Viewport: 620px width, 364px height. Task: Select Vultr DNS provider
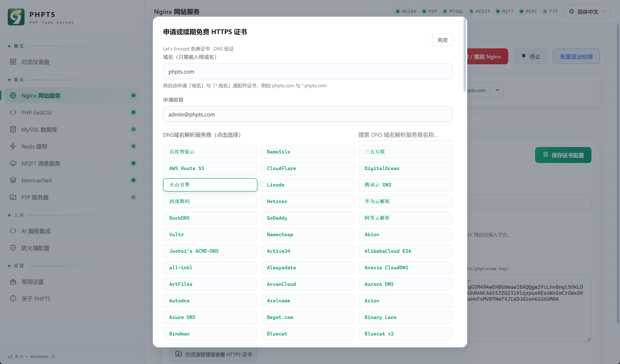210,234
